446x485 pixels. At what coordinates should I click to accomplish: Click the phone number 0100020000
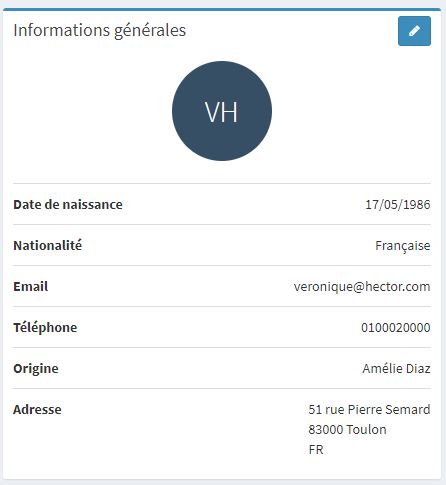(396, 328)
